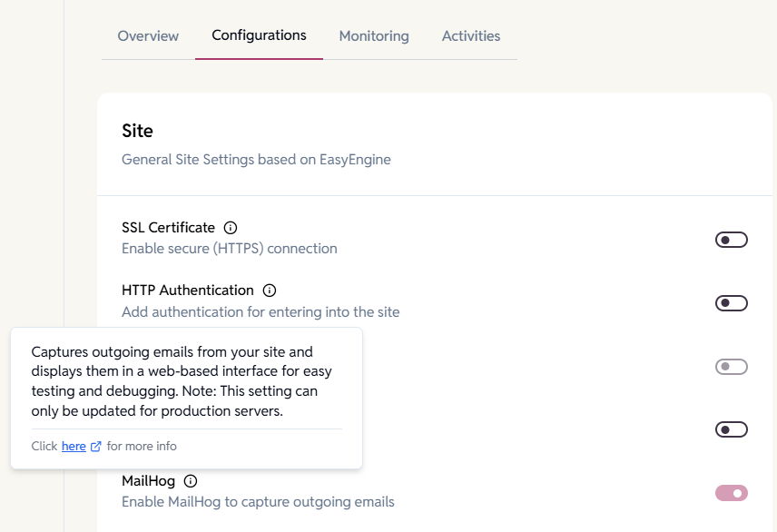The height and width of the screenshot is (532, 777).
Task: Click the greyed-out disabled toggle switch
Action: click(731, 367)
